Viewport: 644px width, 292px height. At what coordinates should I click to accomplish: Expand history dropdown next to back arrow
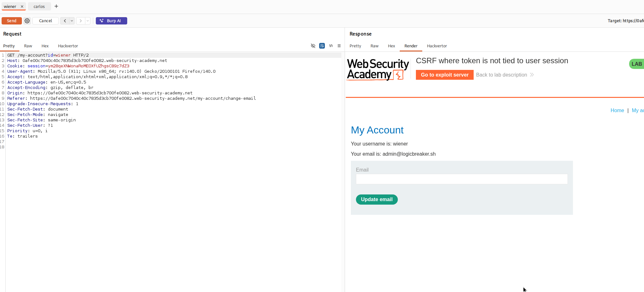pos(72,21)
